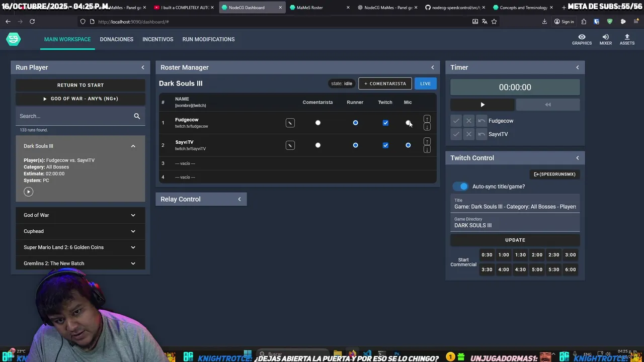Start a 2:00 commercial

point(537,255)
